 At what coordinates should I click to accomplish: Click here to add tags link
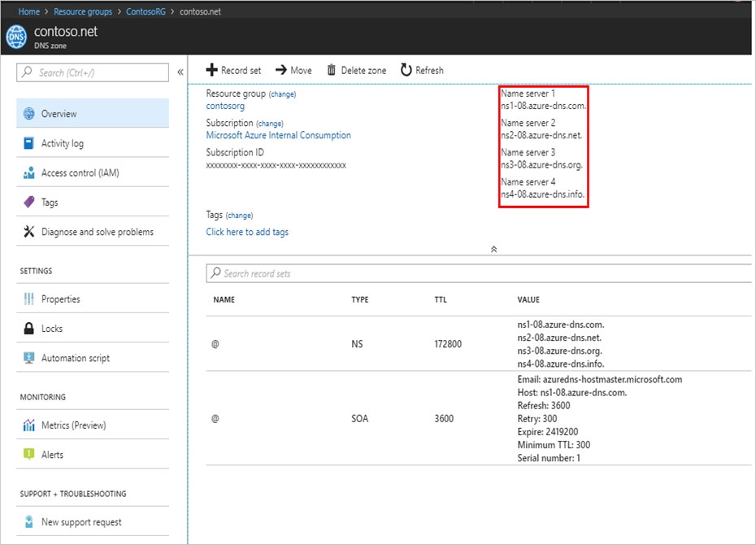pyautogui.click(x=247, y=232)
